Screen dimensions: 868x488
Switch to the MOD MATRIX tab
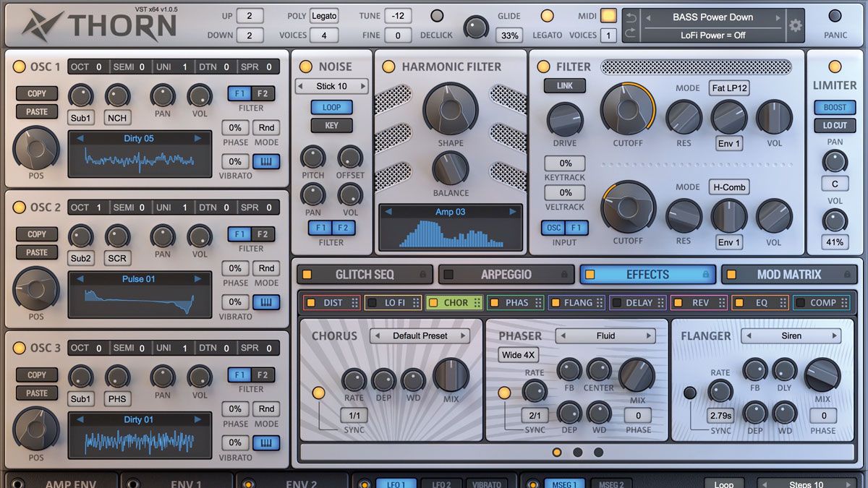(x=787, y=274)
